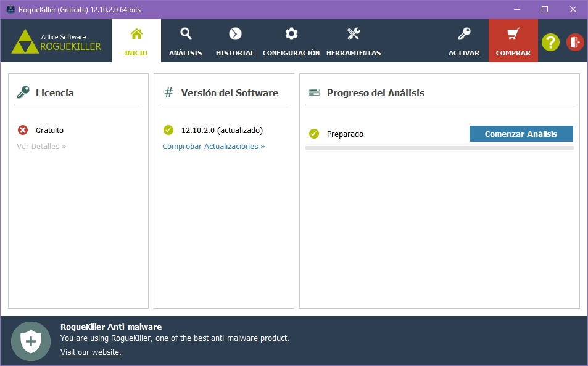Maximize the RogueKiller window
The image size is (588, 366).
click(x=545, y=9)
